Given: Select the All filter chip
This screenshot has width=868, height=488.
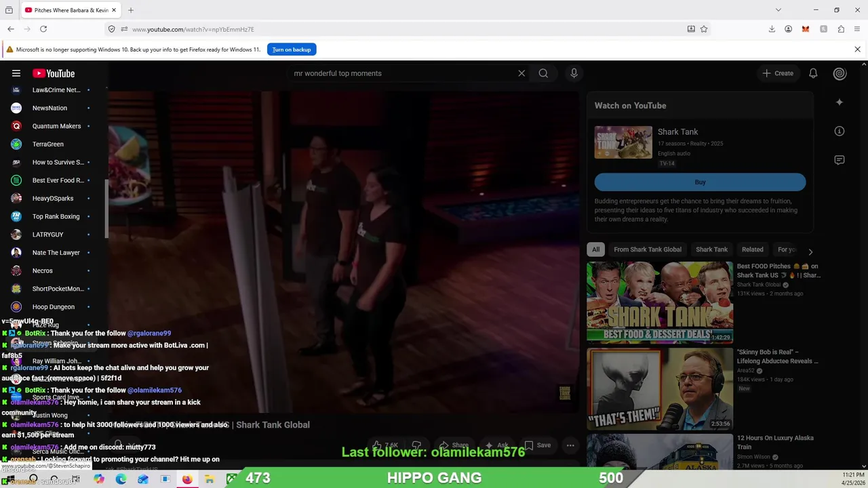Looking at the screenshot, I should (x=595, y=249).
